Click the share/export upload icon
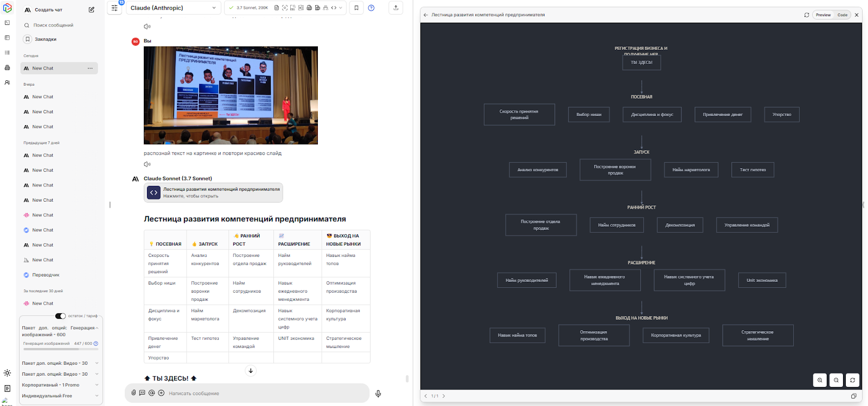Viewport: 868px width, 406px height. (395, 8)
